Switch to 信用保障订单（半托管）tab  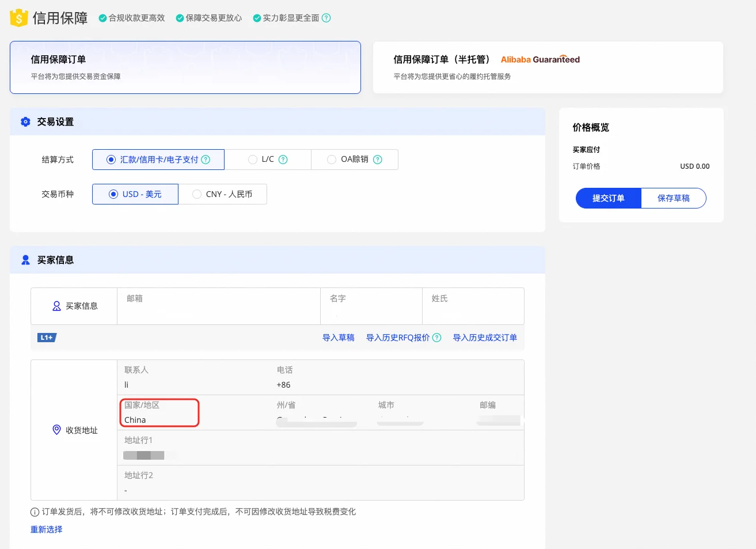(x=548, y=67)
